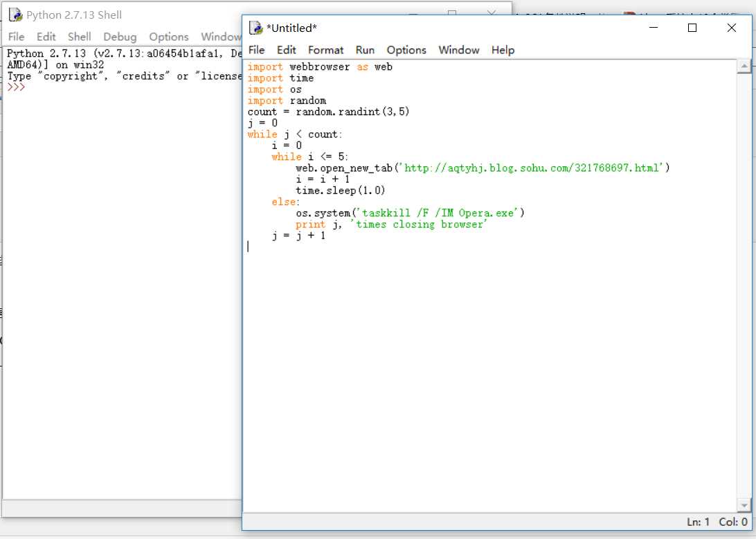Click the 'print' keyword in the editor
The width and height of the screenshot is (756, 539).
tap(310, 224)
